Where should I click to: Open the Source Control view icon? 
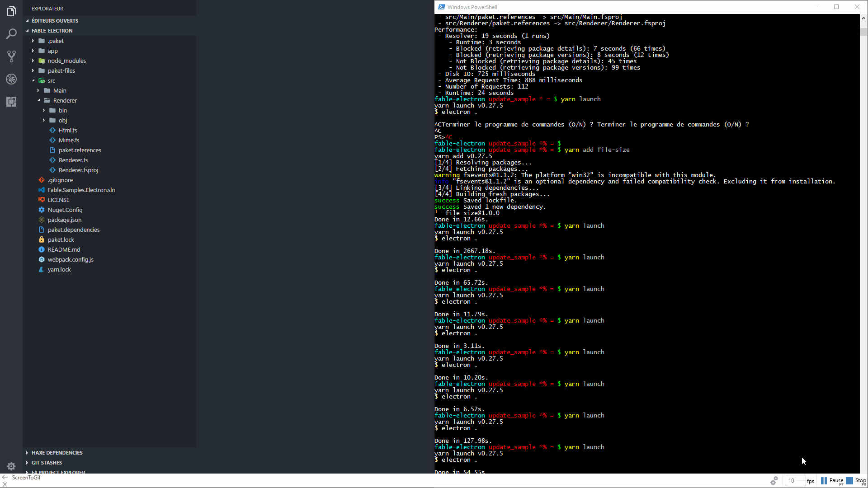coord(11,56)
